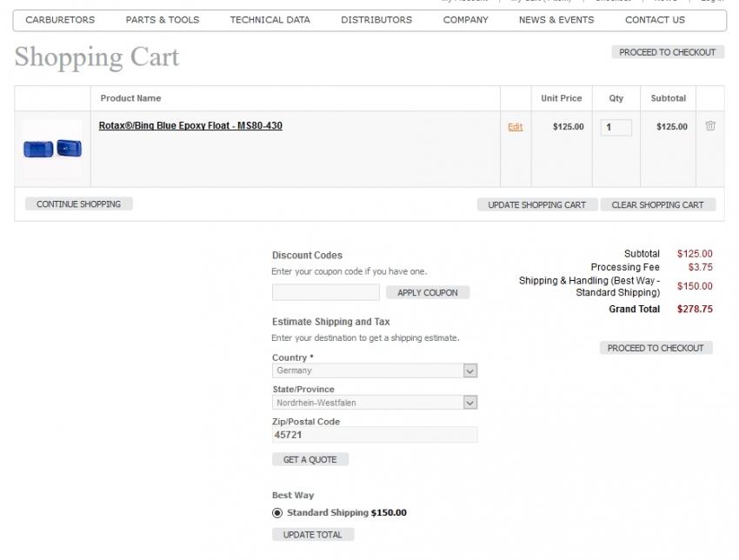The height and width of the screenshot is (560, 739).
Task: Go to Technical Data menu
Action: coord(270,20)
